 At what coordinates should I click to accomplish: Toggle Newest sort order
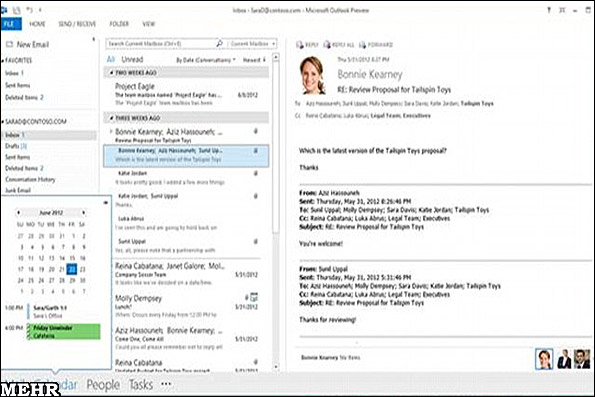point(254,60)
